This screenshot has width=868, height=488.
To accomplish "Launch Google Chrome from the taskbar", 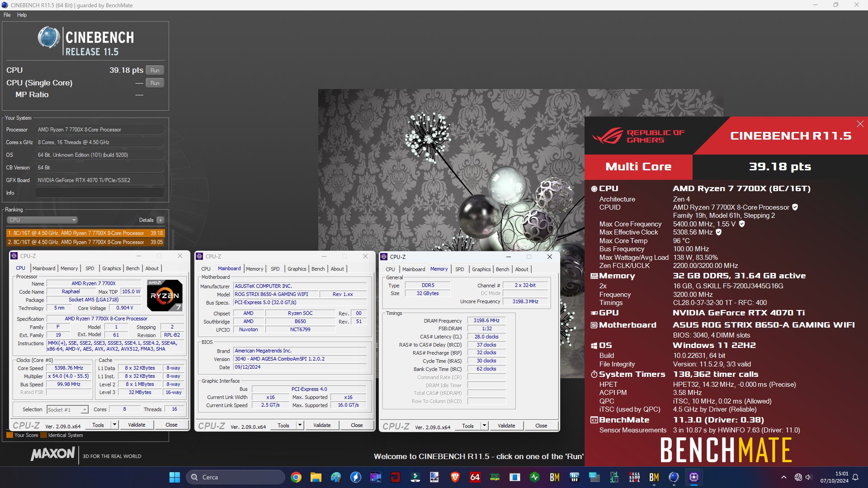I will 296,477.
